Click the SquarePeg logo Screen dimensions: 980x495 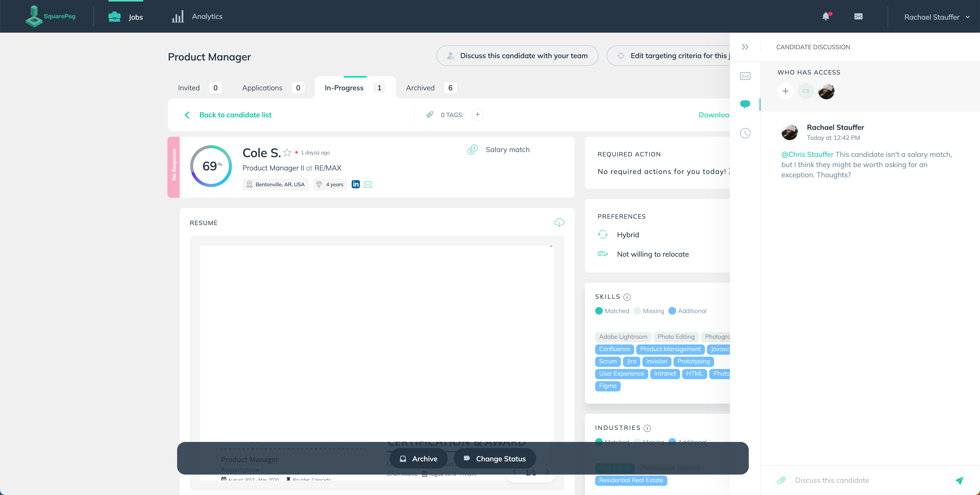[51, 16]
